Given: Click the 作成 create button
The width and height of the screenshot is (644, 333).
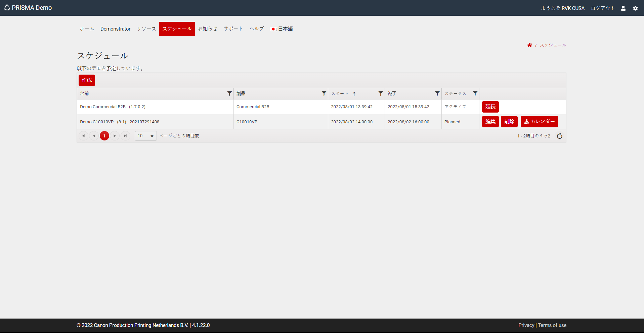Looking at the screenshot, I should [x=87, y=80].
